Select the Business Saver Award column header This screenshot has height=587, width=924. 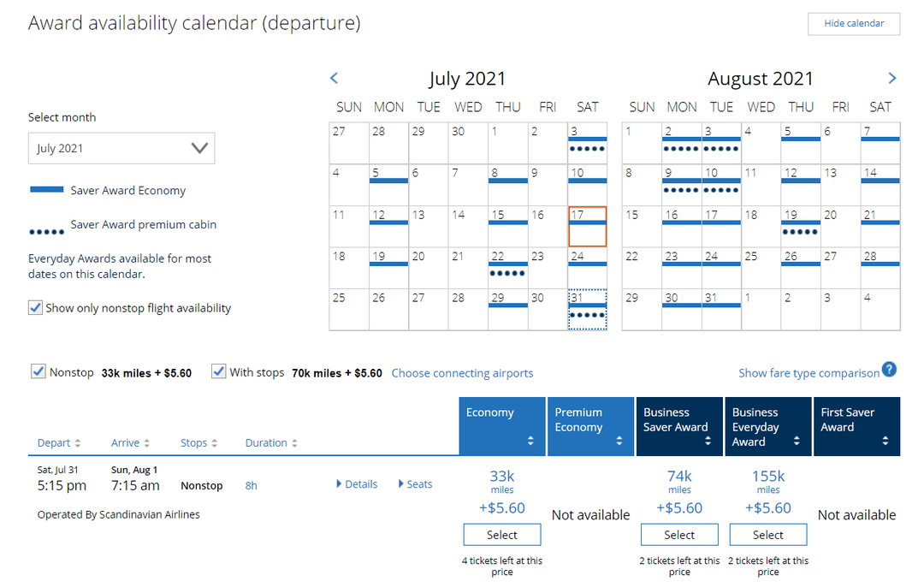pos(679,425)
